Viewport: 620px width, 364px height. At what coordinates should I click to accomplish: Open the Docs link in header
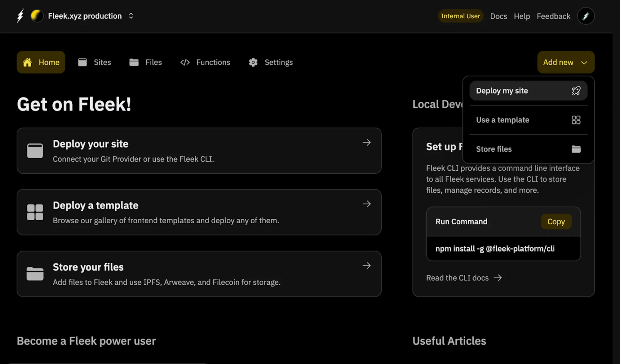[x=498, y=16]
